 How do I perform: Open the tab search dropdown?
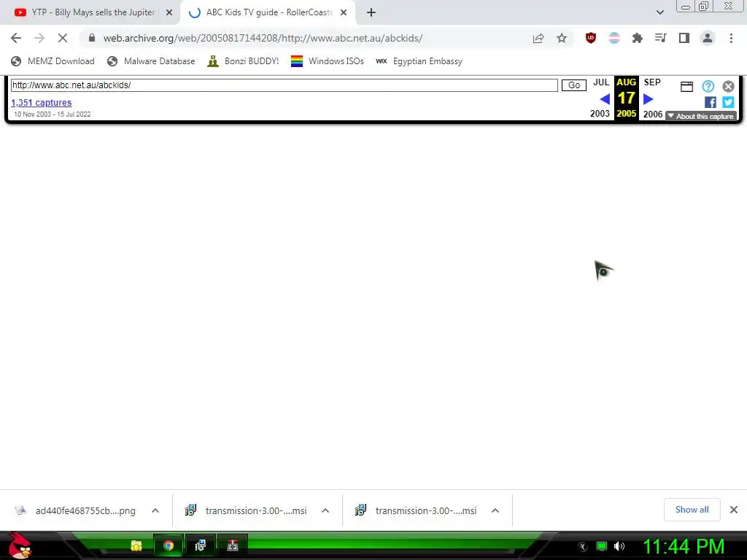point(659,12)
